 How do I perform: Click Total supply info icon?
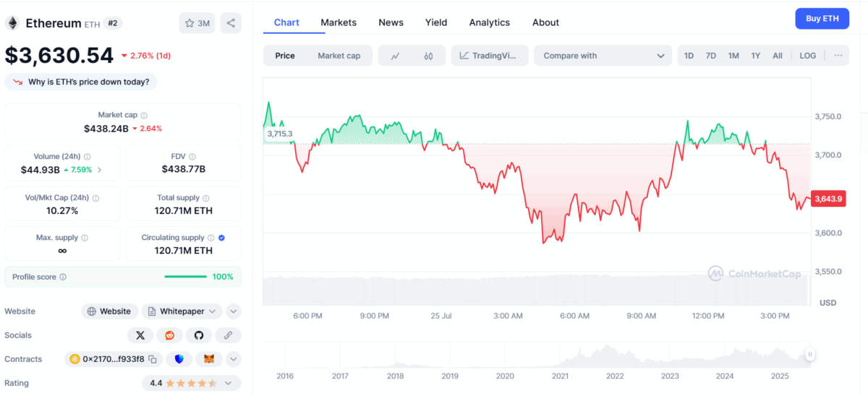[x=206, y=198]
